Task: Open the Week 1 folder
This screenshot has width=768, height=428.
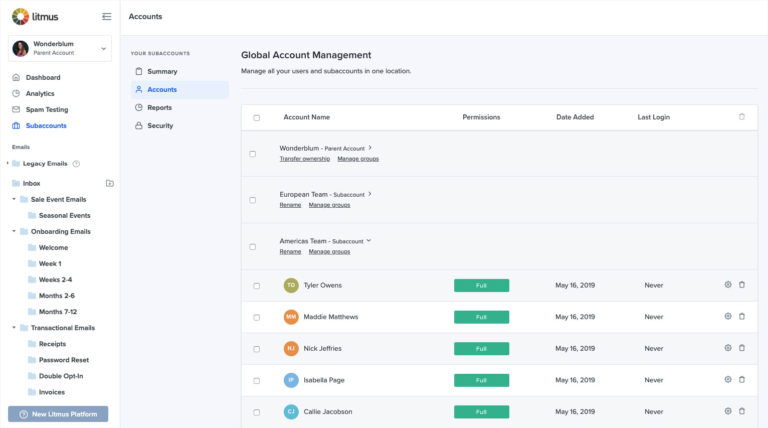Action: tap(50, 264)
